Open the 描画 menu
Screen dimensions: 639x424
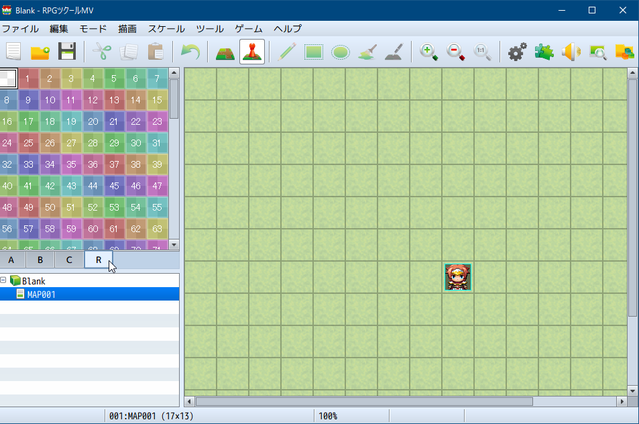127,29
